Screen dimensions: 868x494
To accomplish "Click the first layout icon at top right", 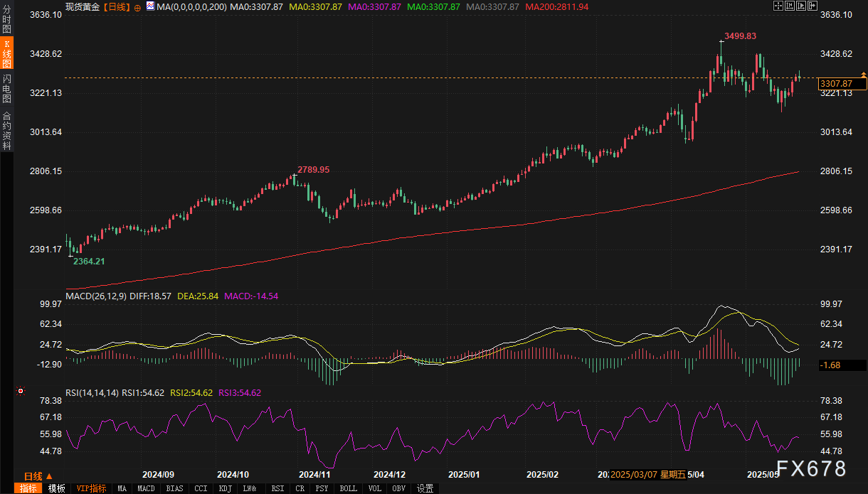I will (778, 6).
